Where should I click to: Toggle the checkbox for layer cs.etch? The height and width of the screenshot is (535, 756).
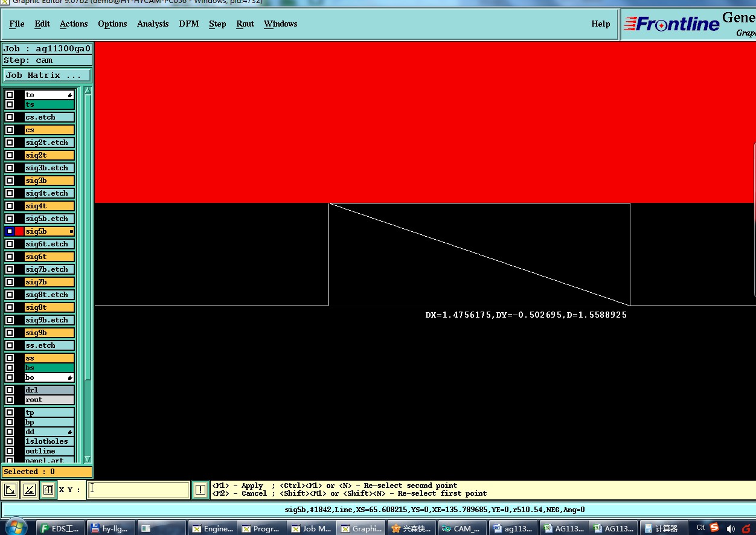pos(10,117)
